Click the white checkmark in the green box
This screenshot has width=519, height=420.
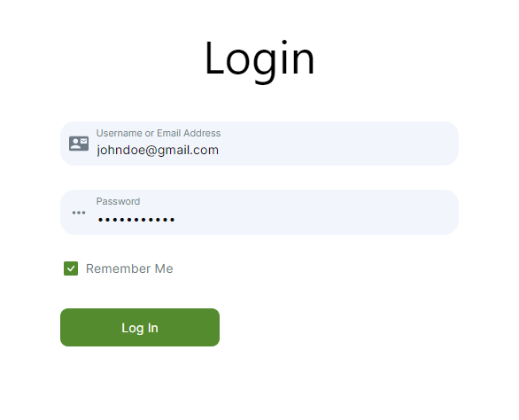pyautogui.click(x=71, y=268)
